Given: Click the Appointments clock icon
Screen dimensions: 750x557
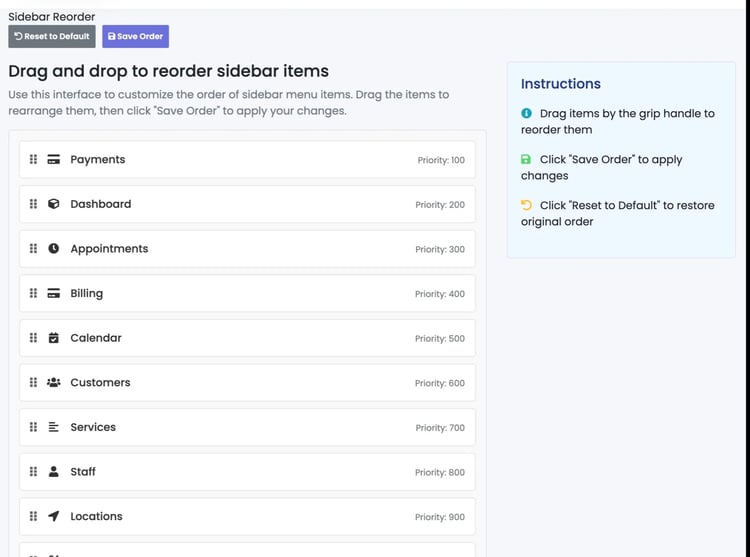Looking at the screenshot, I should pos(54,249).
